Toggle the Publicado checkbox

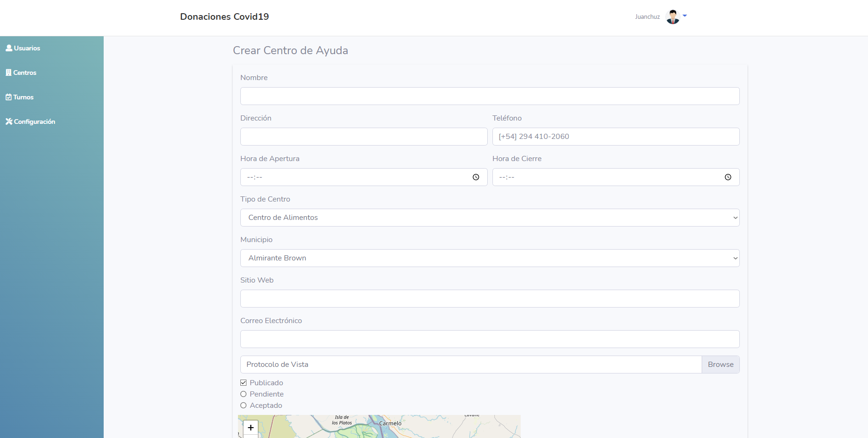(x=244, y=383)
